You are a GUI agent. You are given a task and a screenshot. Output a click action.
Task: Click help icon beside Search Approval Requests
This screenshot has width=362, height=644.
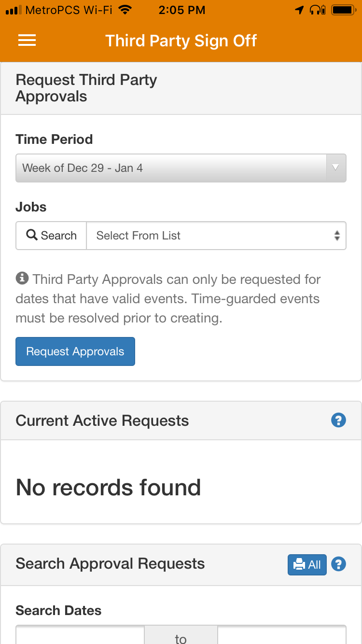click(339, 564)
